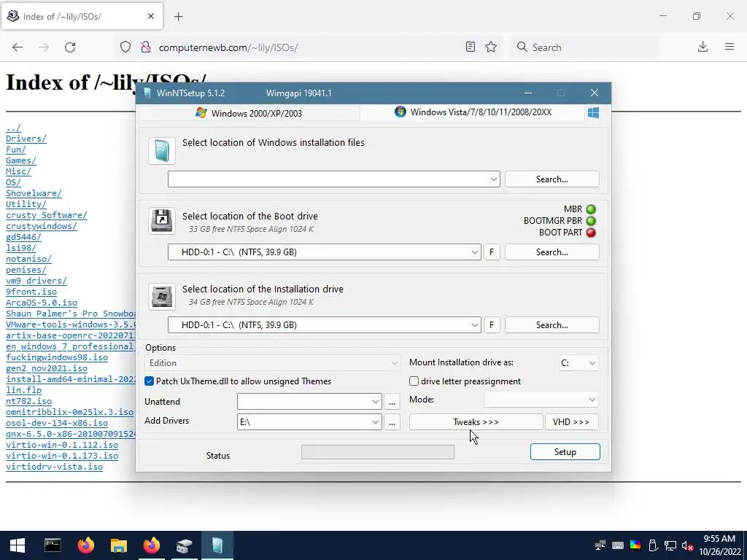Open the crustywindows/ directory link
Viewport: 747px width, 560px height.
(42, 226)
